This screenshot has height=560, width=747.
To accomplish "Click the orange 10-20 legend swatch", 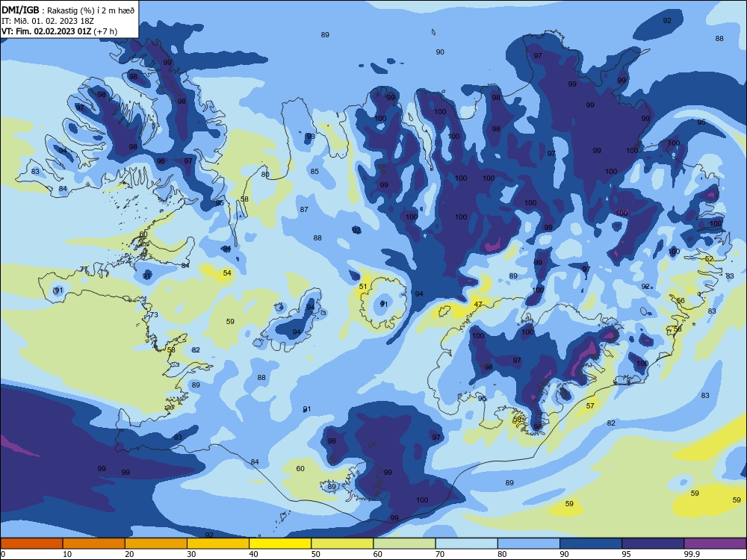I will point(94,544).
